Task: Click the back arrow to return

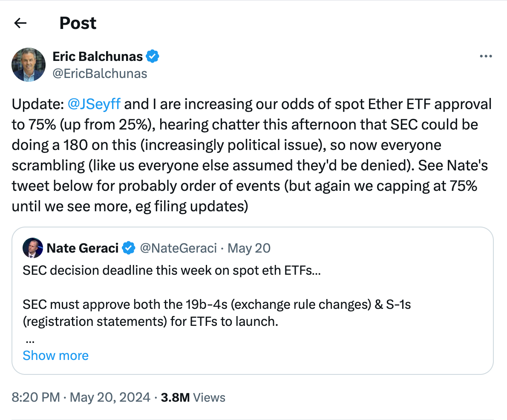Action: (20, 23)
